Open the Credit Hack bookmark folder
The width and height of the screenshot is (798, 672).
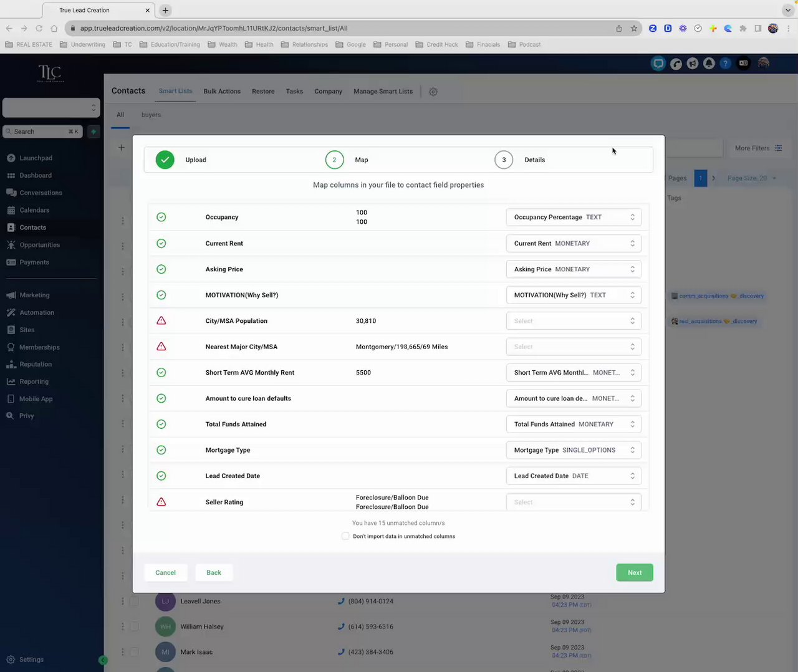[x=436, y=45]
